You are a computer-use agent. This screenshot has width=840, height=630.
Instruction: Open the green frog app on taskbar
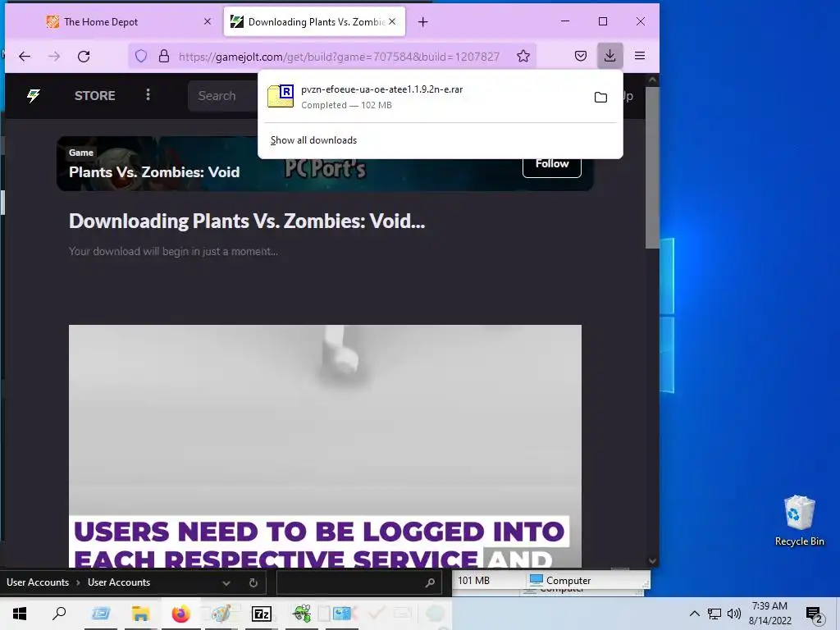302,614
